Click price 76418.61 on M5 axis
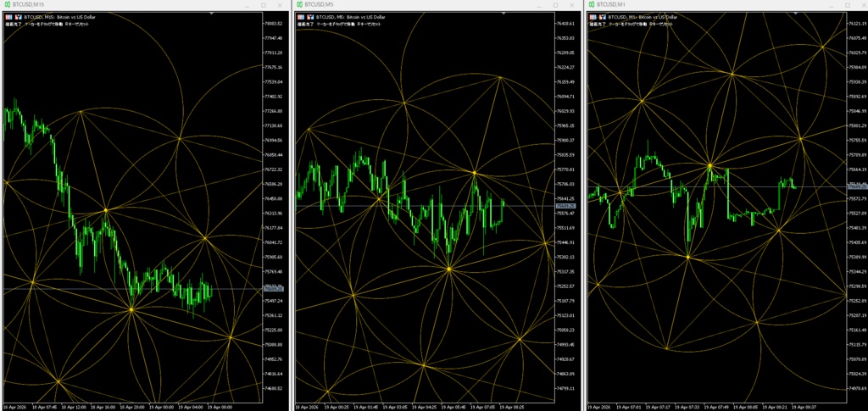The width and height of the screenshot is (868, 411). point(566,24)
